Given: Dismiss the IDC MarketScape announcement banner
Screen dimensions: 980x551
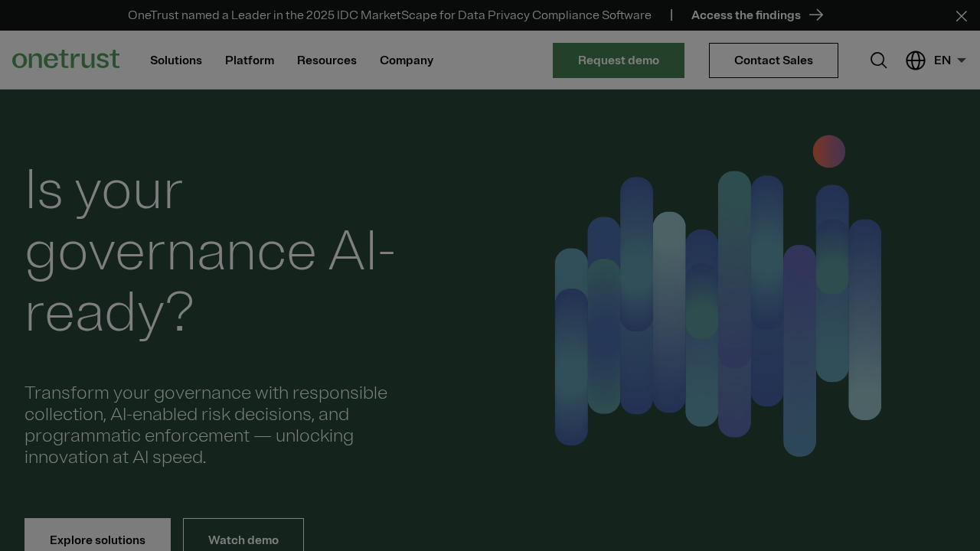Looking at the screenshot, I should click(961, 15).
